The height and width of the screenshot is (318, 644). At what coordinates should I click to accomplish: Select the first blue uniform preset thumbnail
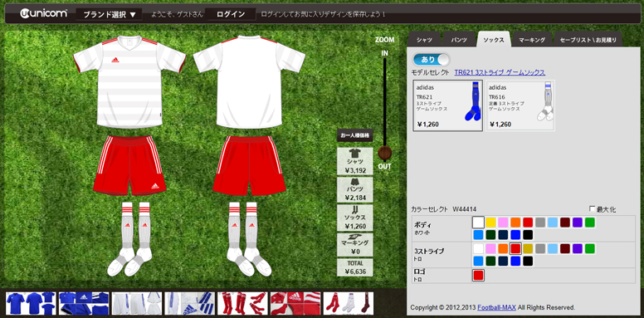[x=31, y=303]
